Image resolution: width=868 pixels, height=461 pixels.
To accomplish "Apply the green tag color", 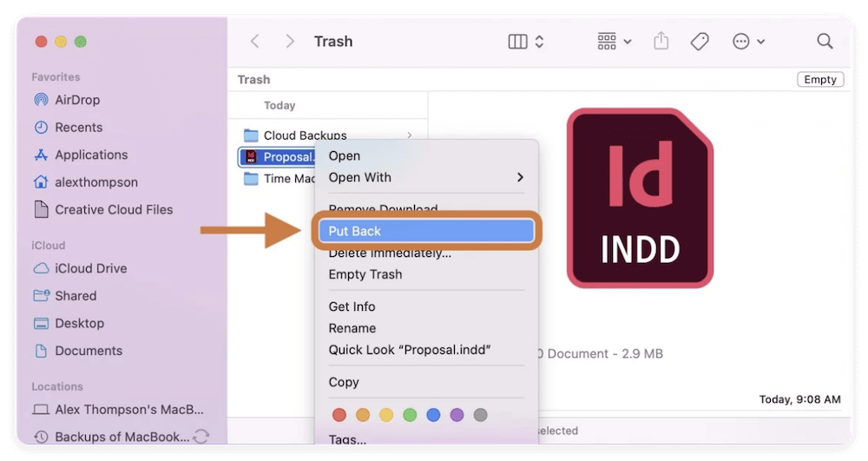I will 410,414.
